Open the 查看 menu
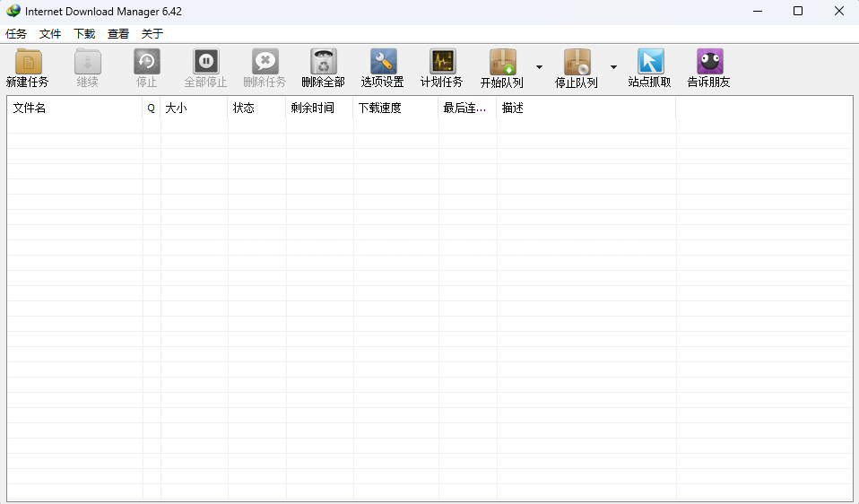Viewport: 859px width, 504px height. [x=118, y=34]
